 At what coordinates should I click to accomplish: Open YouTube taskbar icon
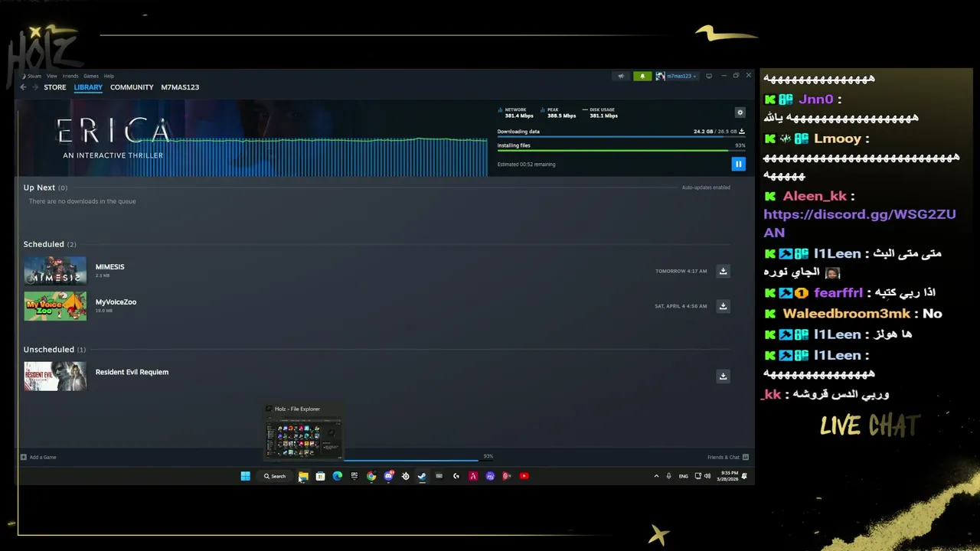point(524,476)
